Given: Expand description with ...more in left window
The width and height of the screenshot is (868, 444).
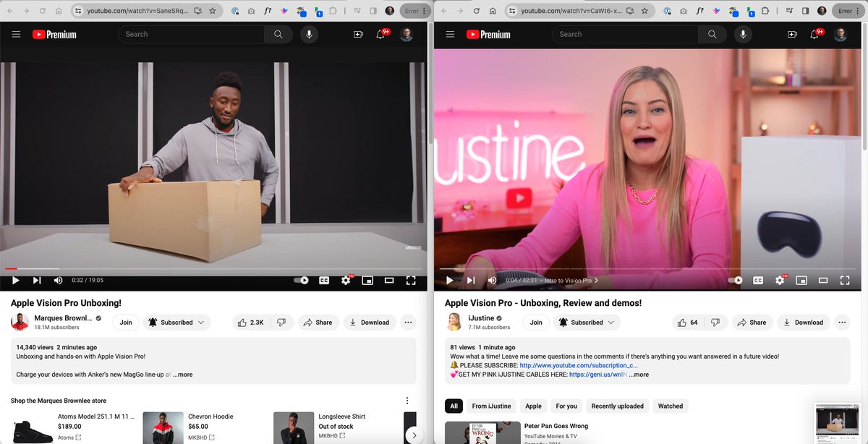Looking at the screenshot, I should 183,375.
